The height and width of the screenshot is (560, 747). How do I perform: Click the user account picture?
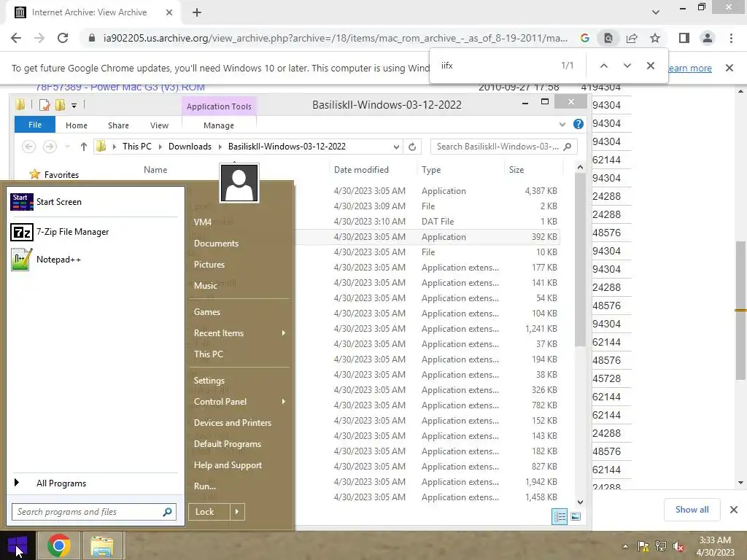[239, 183]
